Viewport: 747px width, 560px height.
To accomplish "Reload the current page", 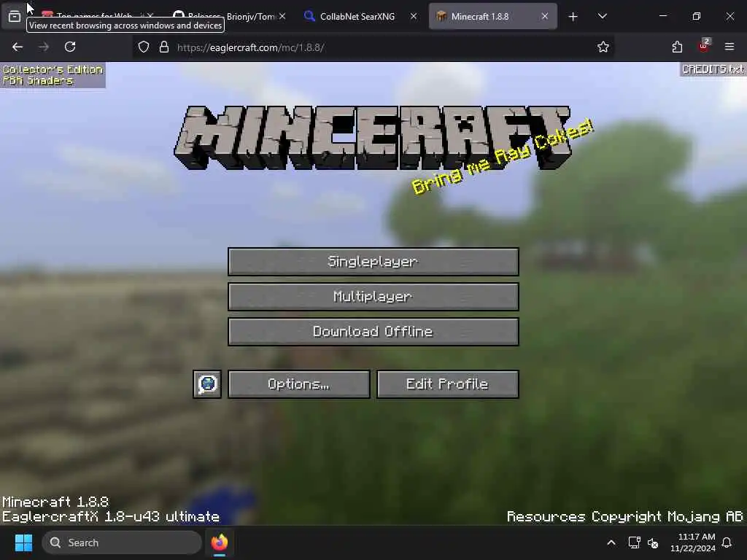I will pyautogui.click(x=70, y=47).
